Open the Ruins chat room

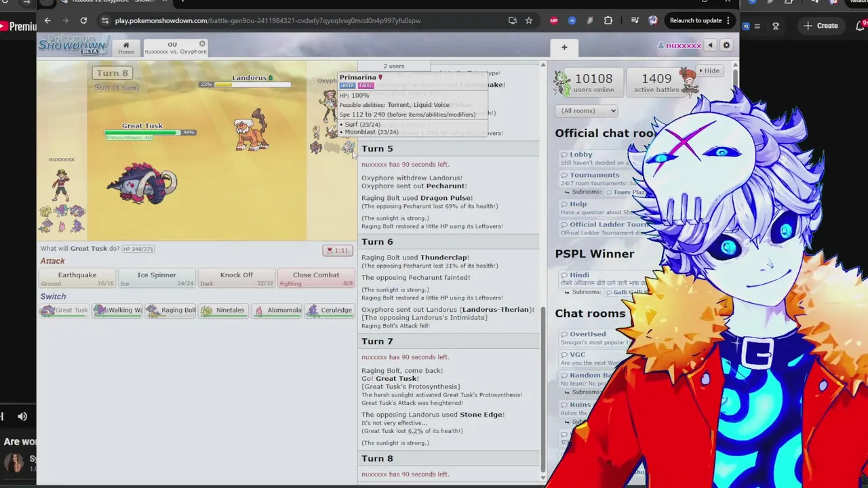[580, 405]
